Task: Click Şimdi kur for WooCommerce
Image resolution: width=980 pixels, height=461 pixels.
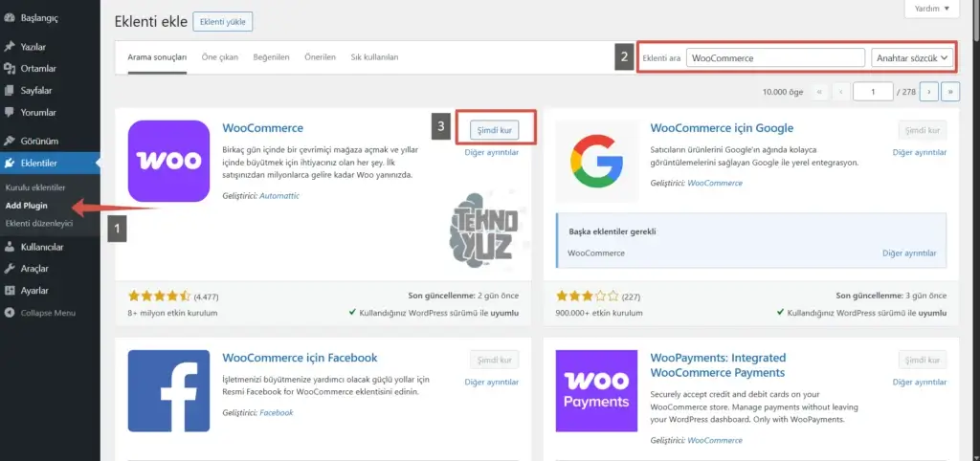Action: pos(495,131)
